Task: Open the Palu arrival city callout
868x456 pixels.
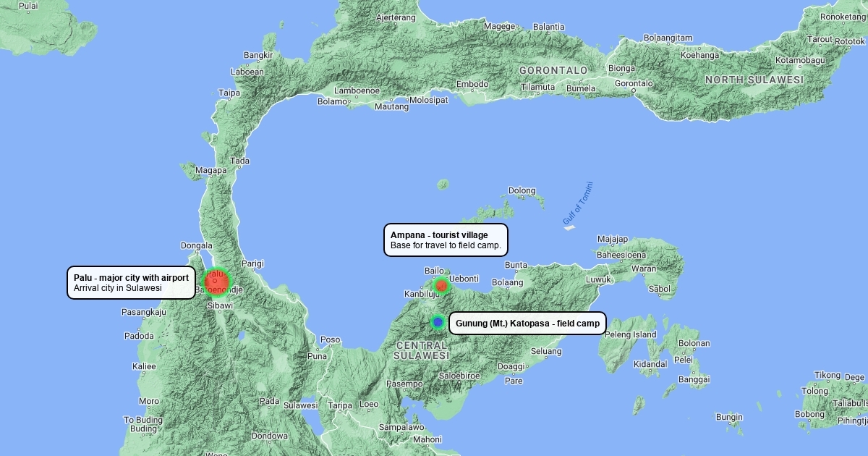Action: (x=131, y=283)
